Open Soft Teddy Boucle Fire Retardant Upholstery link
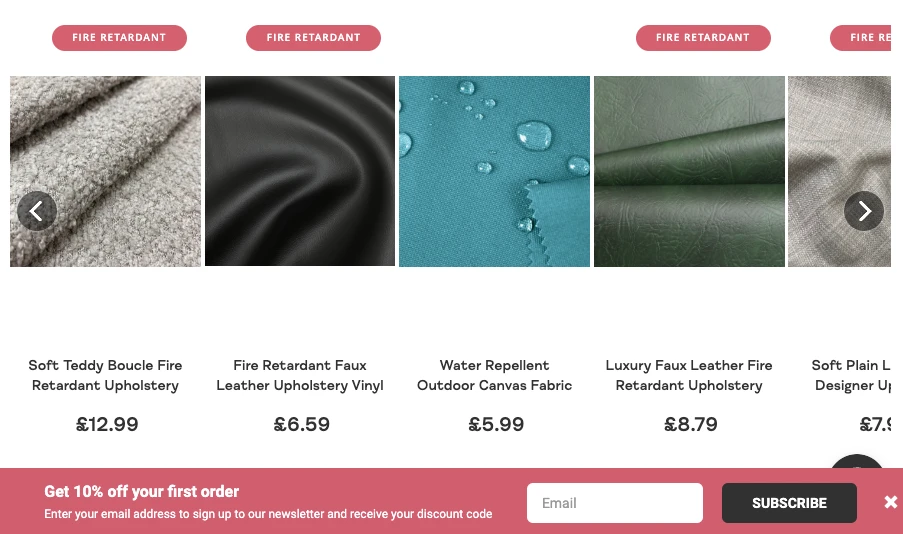This screenshot has width=903, height=534. (105, 375)
